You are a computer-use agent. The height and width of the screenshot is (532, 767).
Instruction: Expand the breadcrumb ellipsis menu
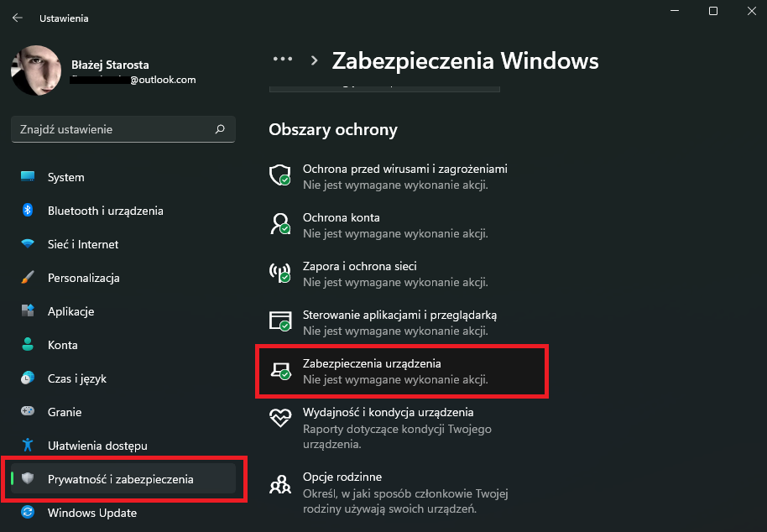tap(283, 60)
